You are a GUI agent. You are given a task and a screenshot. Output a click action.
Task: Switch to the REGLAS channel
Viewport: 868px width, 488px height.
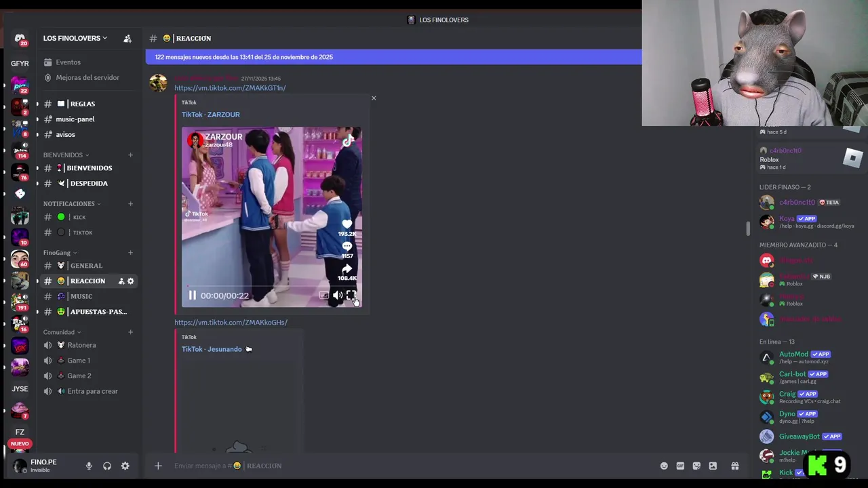(x=88, y=104)
